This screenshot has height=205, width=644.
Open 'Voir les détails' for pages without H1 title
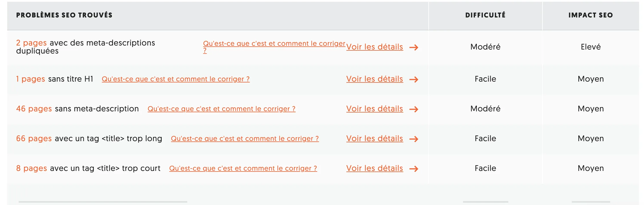(x=374, y=79)
